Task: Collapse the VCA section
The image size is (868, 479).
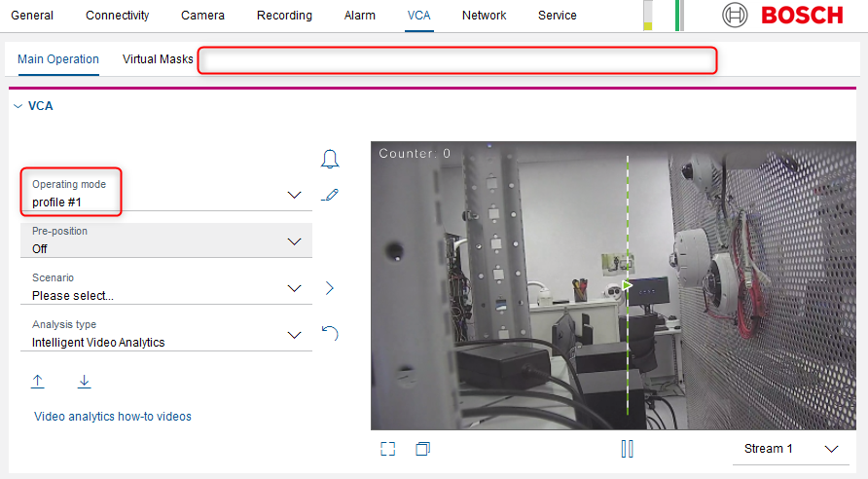Action: click(18, 106)
